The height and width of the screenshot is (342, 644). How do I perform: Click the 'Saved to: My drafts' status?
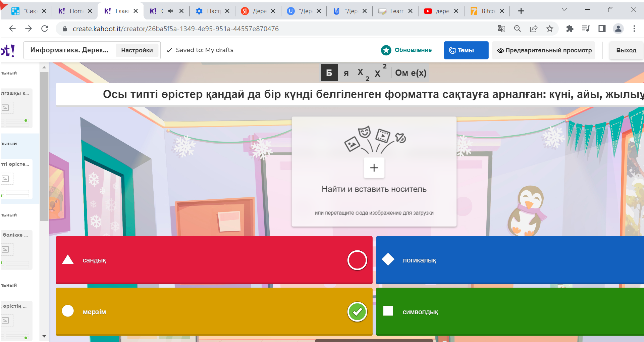coord(200,50)
